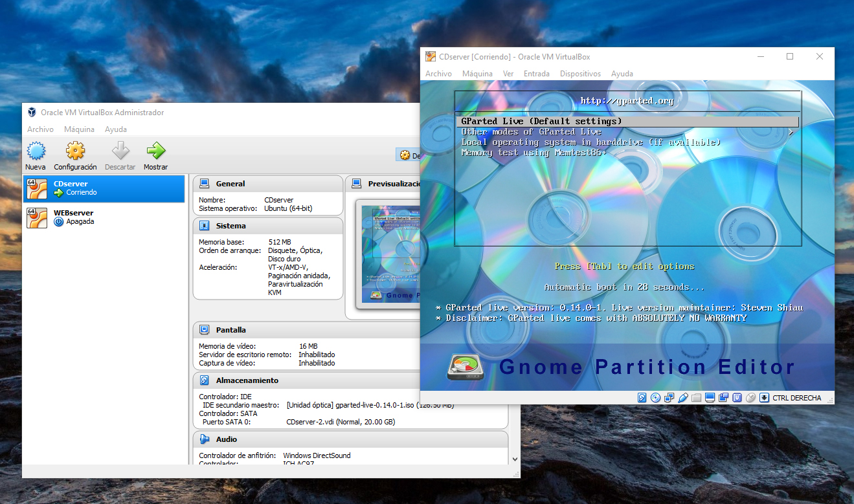Screen dimensions: 854x504
Task: Click video capture icon in VM status bar
Action: 723,398
